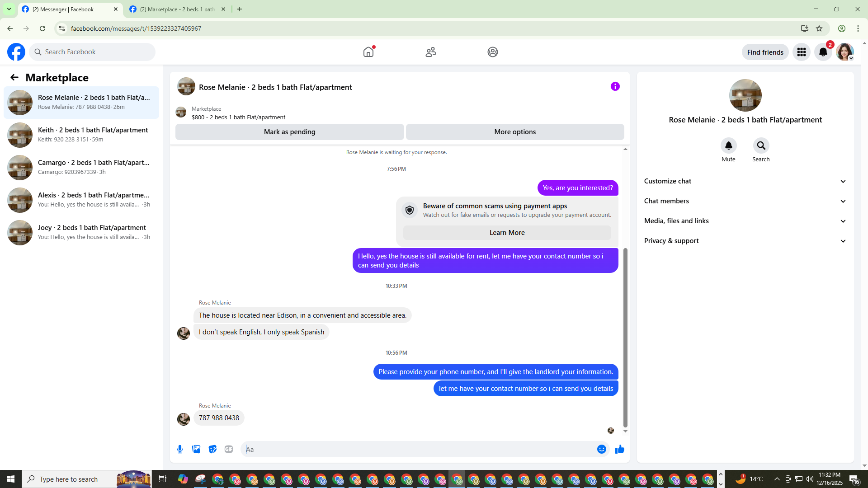Open the volume control in system tray
868x488 pixels.
pos(810,479)
